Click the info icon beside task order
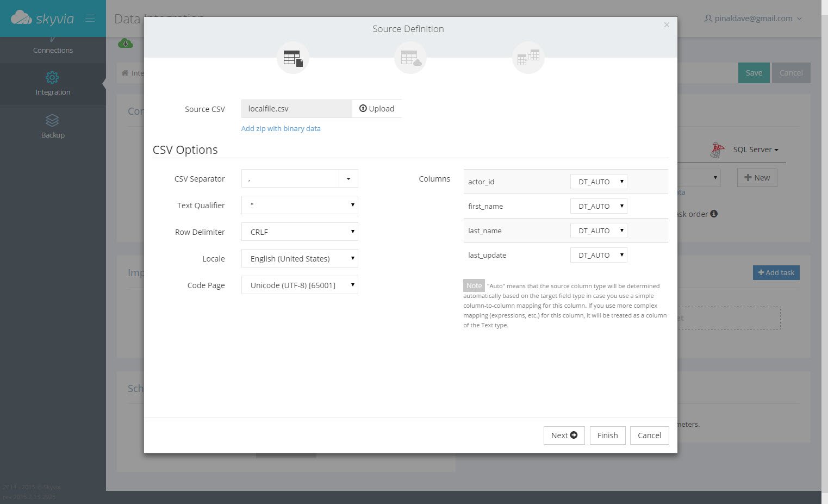 pos(714,214)
